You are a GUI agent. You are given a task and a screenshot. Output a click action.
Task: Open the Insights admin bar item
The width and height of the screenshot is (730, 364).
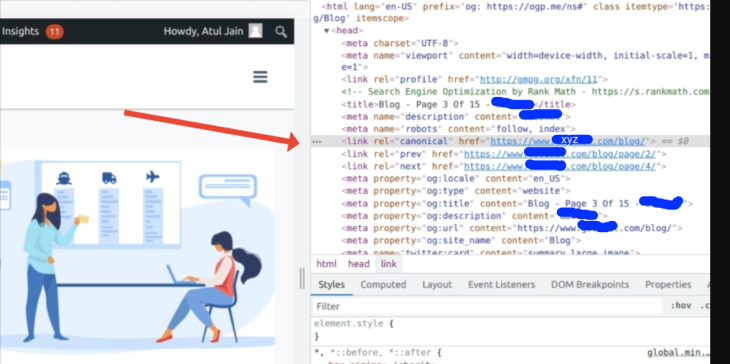pos(20,31)
